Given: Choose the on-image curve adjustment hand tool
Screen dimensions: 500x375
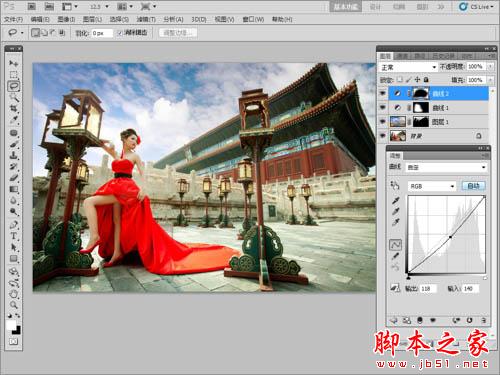Looking at the screenshot, I should [395, 185].
